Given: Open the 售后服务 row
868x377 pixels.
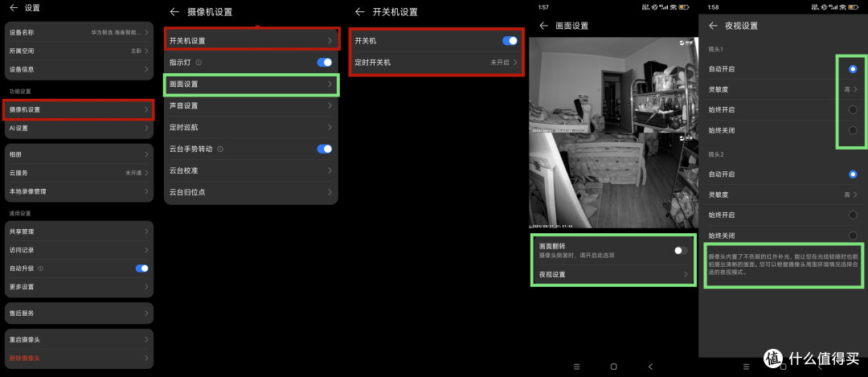Looking at the screenshot, I should click(x=79, y=313).
